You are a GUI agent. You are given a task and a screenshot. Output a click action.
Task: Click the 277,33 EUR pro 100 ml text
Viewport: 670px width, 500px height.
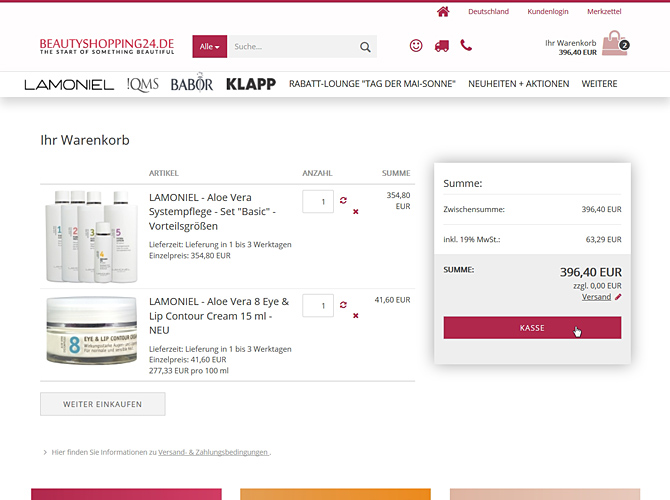point(188,371)
